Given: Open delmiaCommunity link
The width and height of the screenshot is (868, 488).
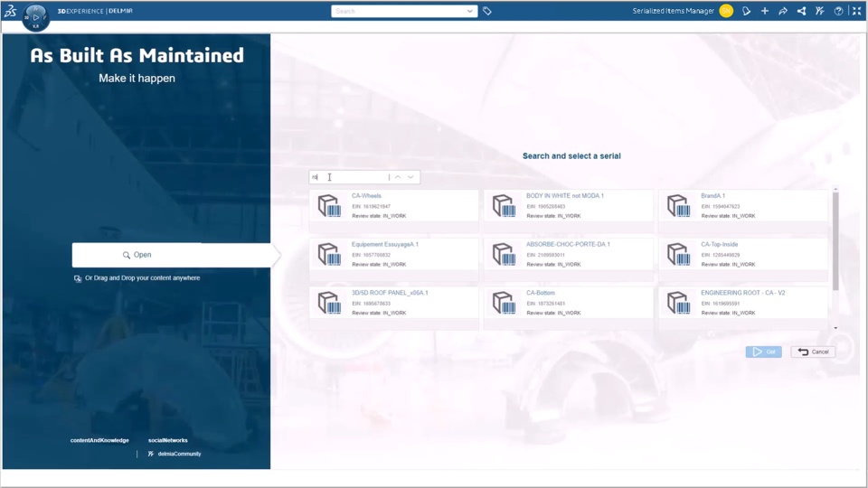Looking at the screenshot, I should pos(179,454).
